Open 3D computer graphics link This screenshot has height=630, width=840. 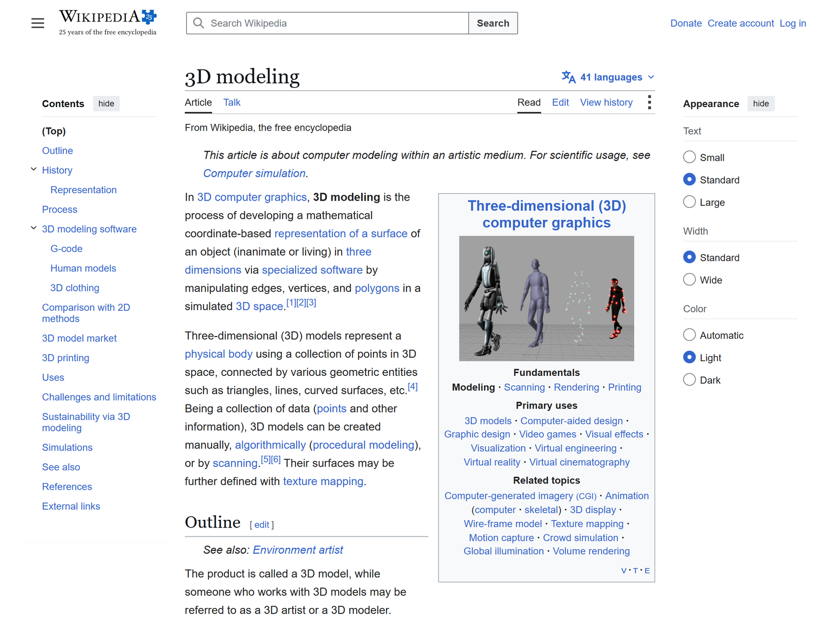(252, 197)
